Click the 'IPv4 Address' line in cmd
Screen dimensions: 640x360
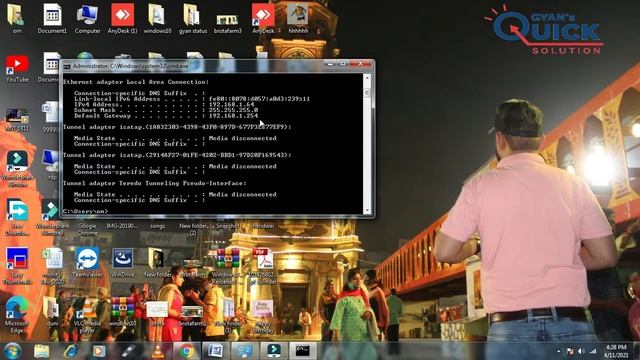tap(164, 104)
